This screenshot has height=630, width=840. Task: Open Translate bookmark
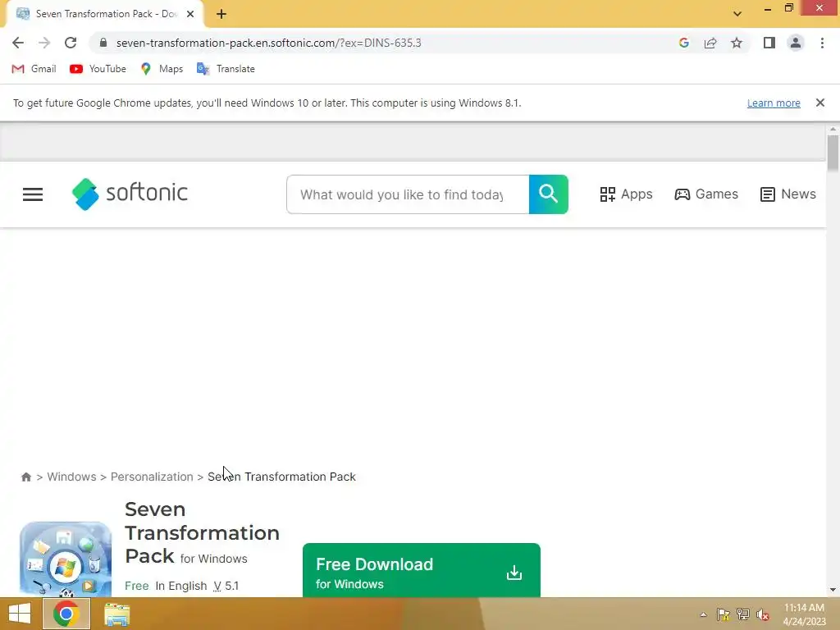click(226, 69)
